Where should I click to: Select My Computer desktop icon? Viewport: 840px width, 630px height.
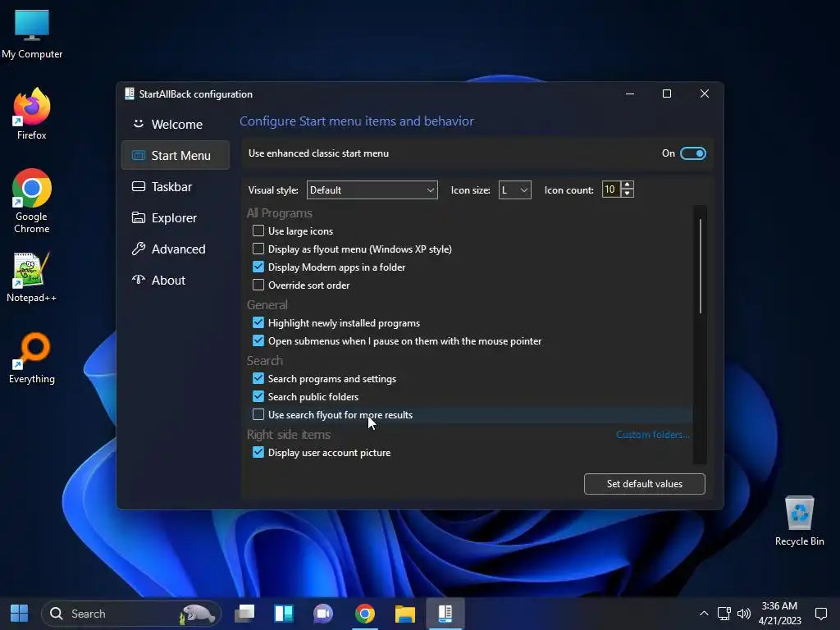point(32,34)
